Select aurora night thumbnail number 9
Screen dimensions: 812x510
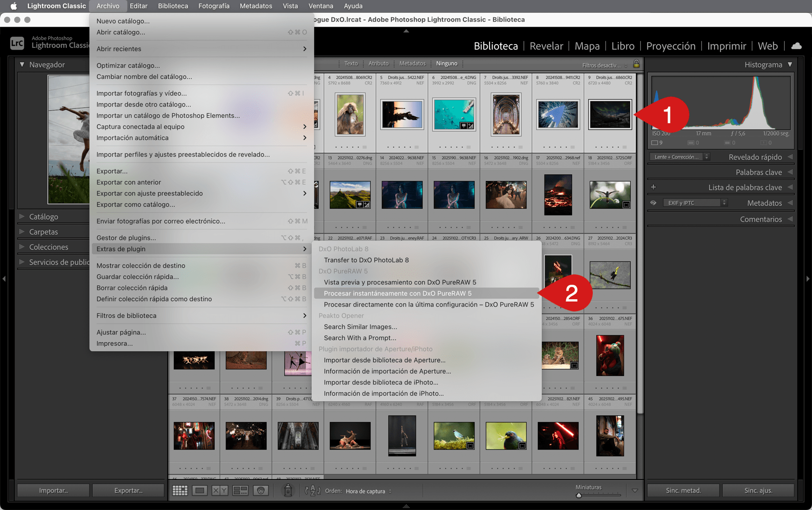(610, 115)
